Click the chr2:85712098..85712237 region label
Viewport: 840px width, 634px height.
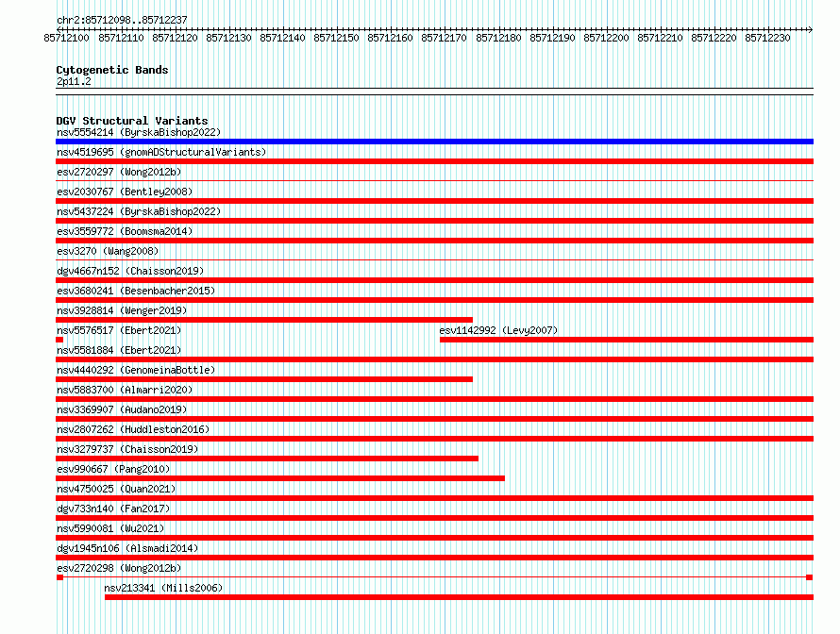pyautogui.click(x=122, y=20)
